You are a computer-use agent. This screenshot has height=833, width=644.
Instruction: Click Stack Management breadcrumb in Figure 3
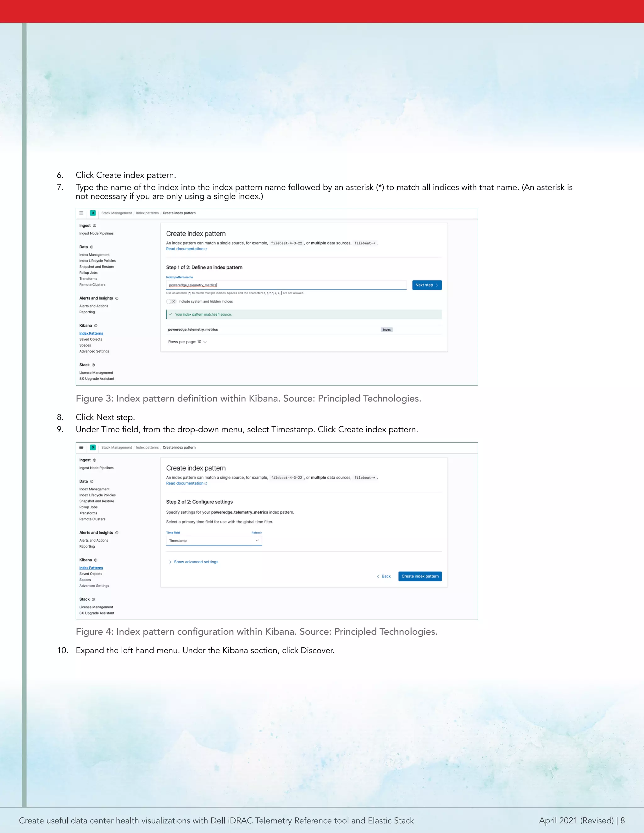(x=117, y=213)
